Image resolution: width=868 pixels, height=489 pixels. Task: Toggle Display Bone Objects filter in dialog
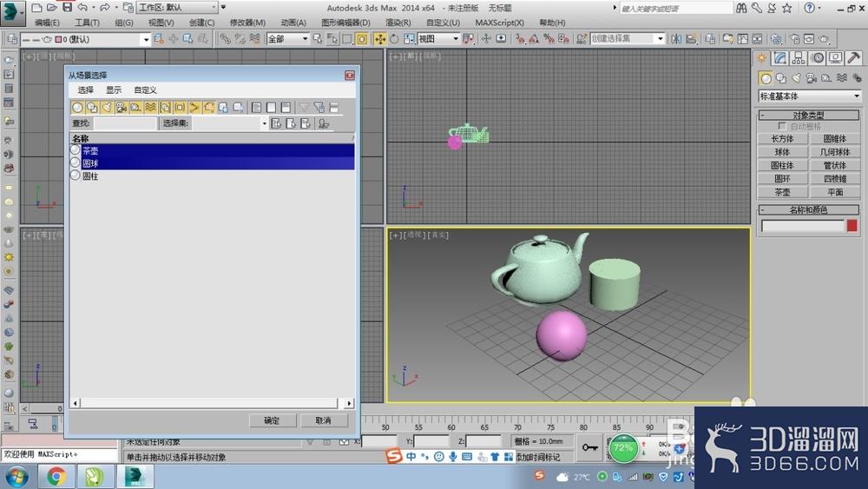pos(194,108)
